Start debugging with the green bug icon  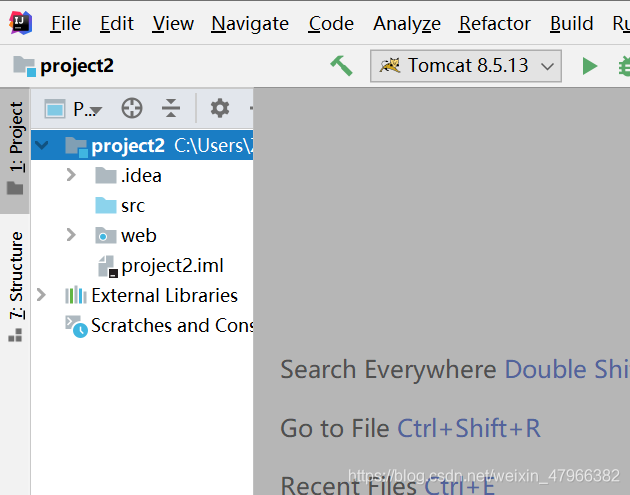[624, 66]
